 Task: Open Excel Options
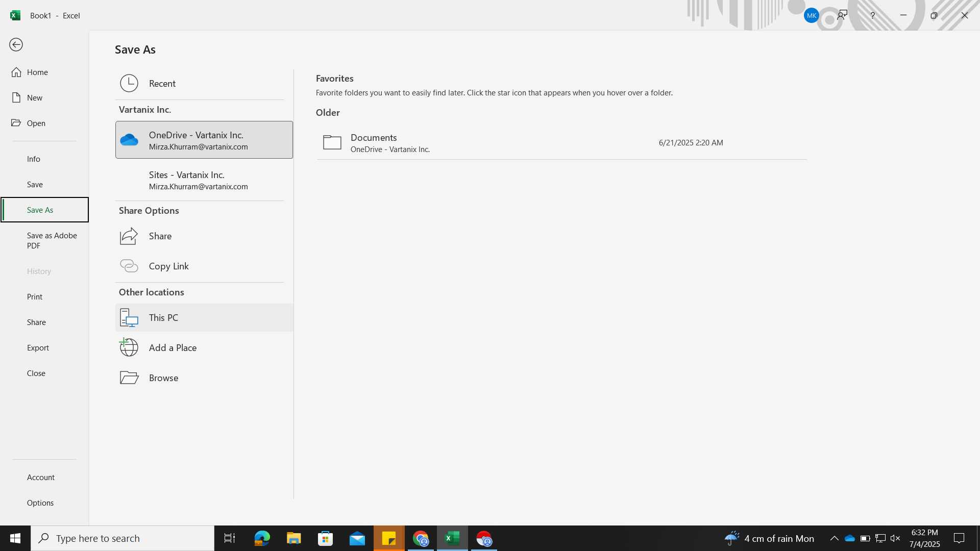click(44, 503)
